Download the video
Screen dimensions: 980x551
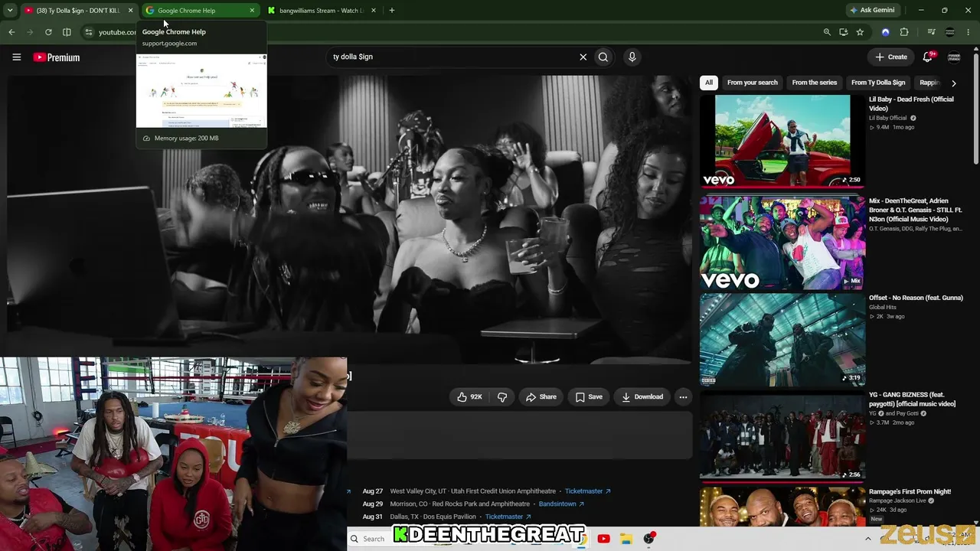[x=642, y=396]
